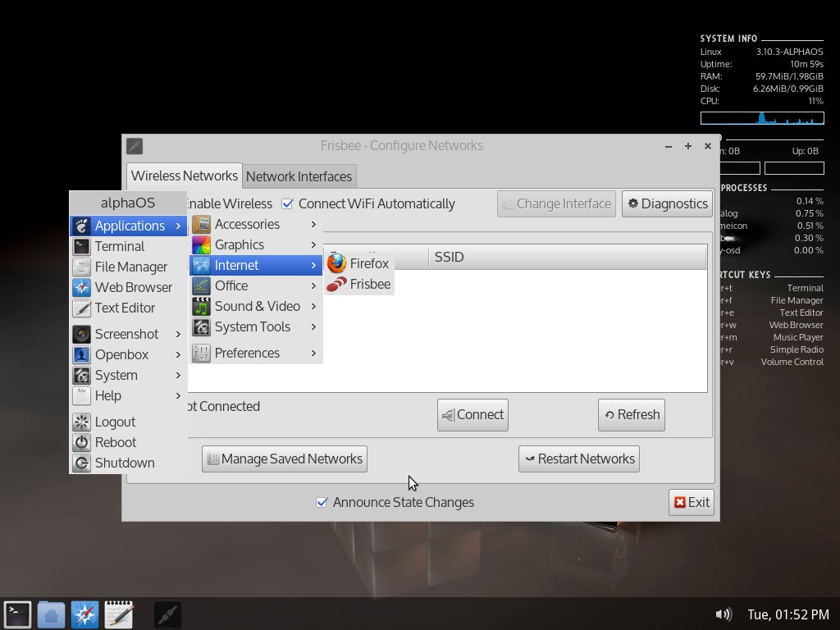Viewport: 840px width, 630px height.
Task: Select Terminal in alphaOS menu
Action: [129, 246]
